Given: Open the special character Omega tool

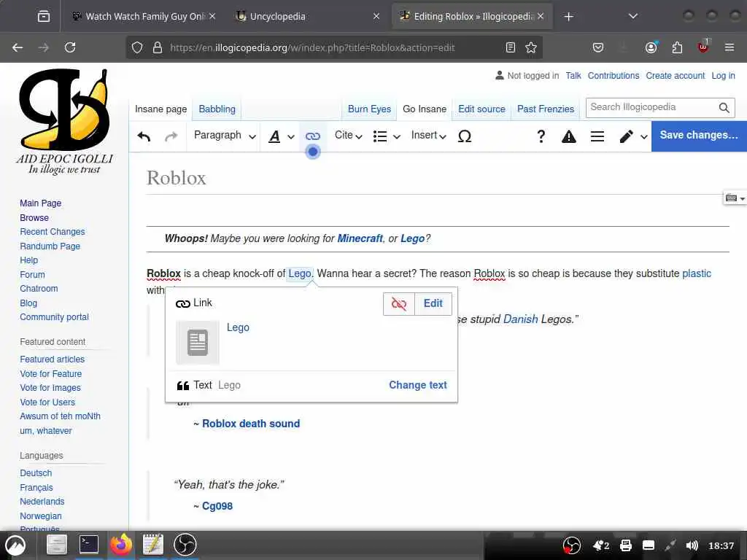Looking at the screenshot, I should [x=465, y=136].
